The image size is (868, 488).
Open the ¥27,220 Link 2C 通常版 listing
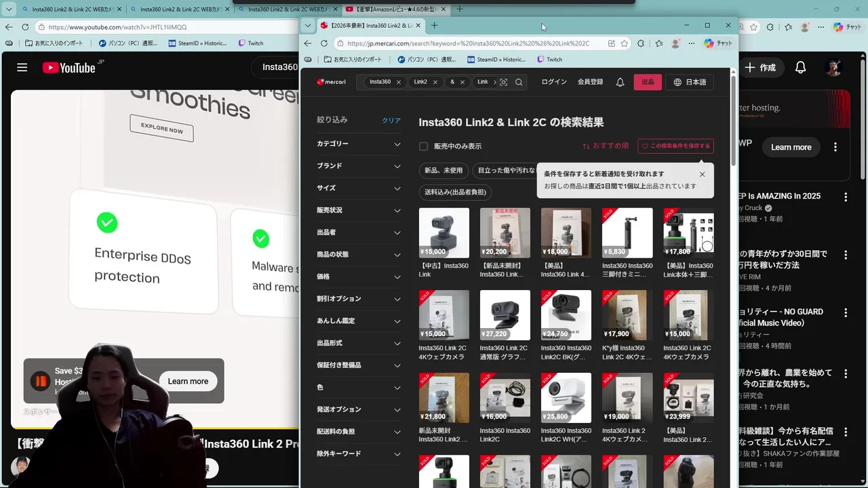[505, 326]
